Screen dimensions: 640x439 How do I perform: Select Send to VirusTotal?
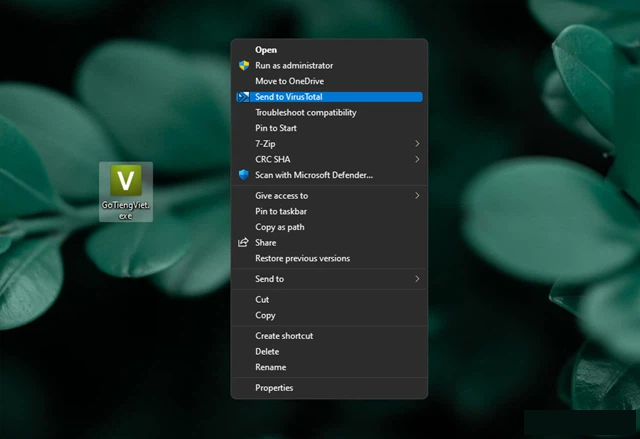tap(329, 97)
